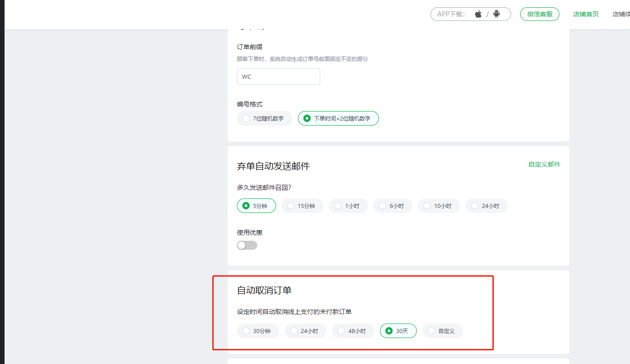Open the 自定义邮件 link
This screenshot has height=364, width=630.
pos(544,164)
